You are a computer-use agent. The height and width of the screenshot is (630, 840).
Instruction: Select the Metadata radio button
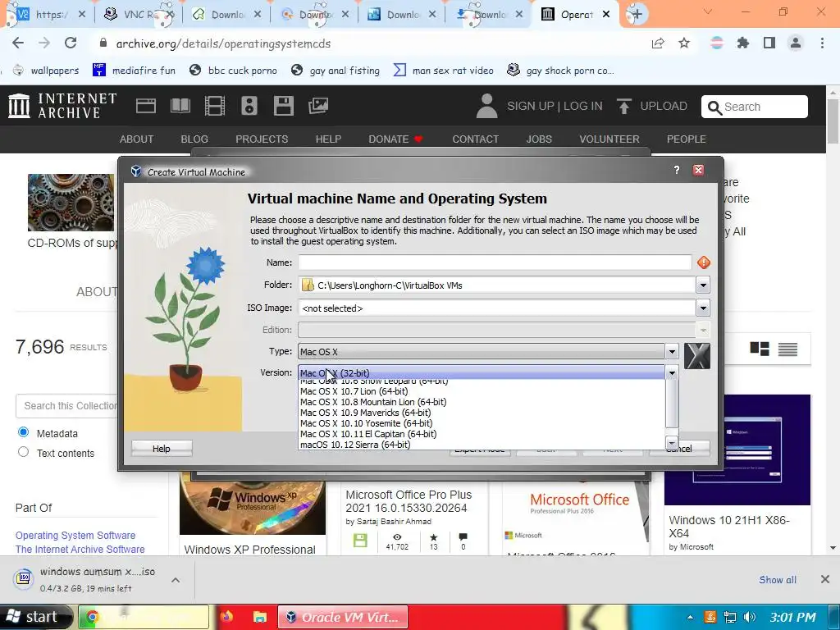pyautogui.click(x=23, y=431)
